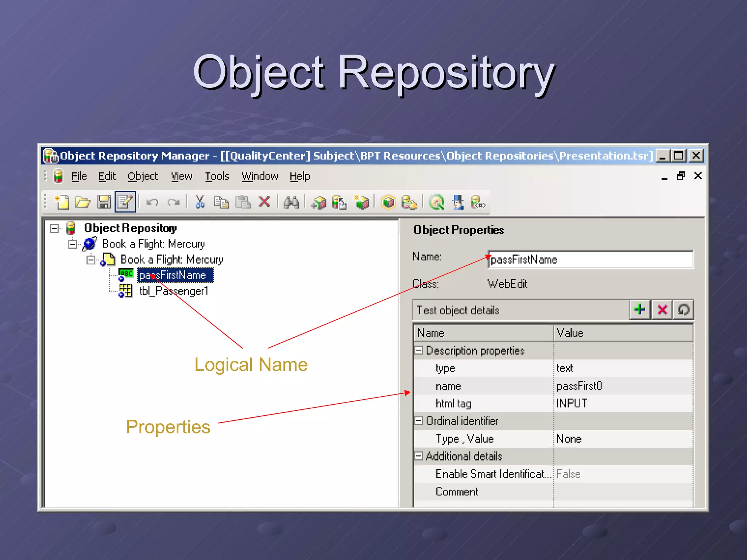Click the application icon in title bar

[50, 156]
